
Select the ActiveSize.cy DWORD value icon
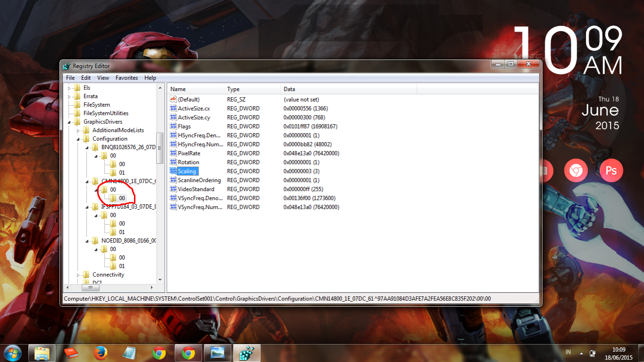[x=173, y=118]
